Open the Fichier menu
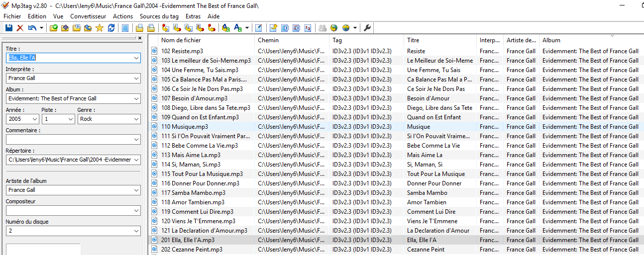Image resolution: width=644 pixels, height=255 pixels. [12, 16]
